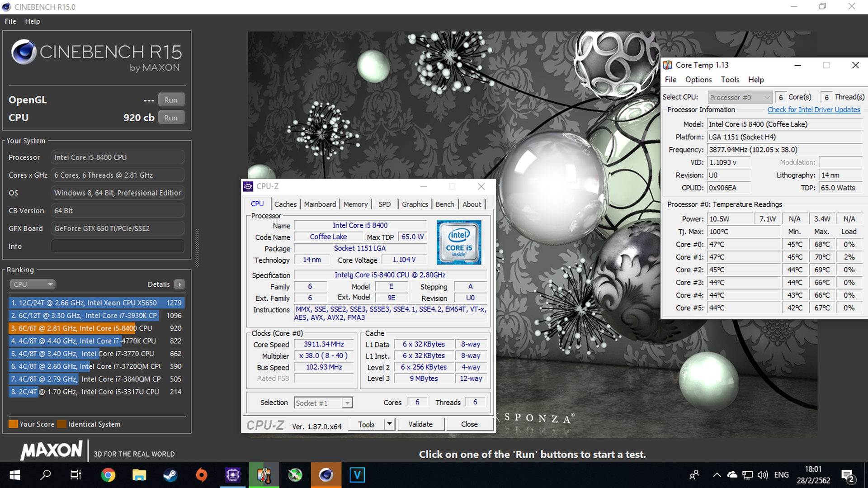The height and width of the screenshot is (488, 868).
Task: Run the CPU benchmark in Cinebench
Action: click(171, 118)
